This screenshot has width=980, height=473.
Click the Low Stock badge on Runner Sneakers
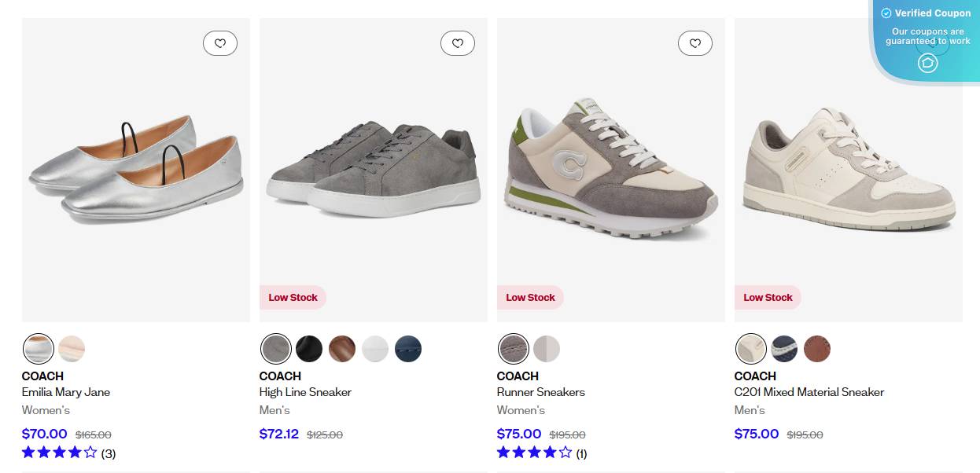(x=530, y=297)
